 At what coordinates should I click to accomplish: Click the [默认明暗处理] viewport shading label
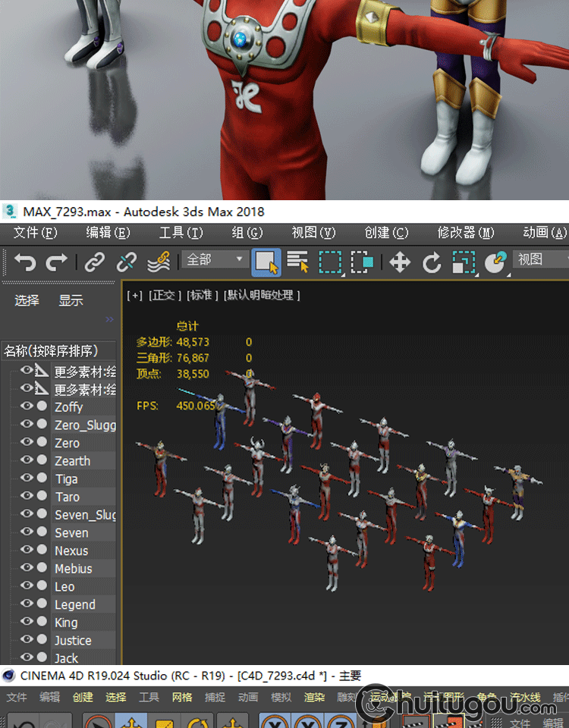pyautogui.click(x=262, y=295)
